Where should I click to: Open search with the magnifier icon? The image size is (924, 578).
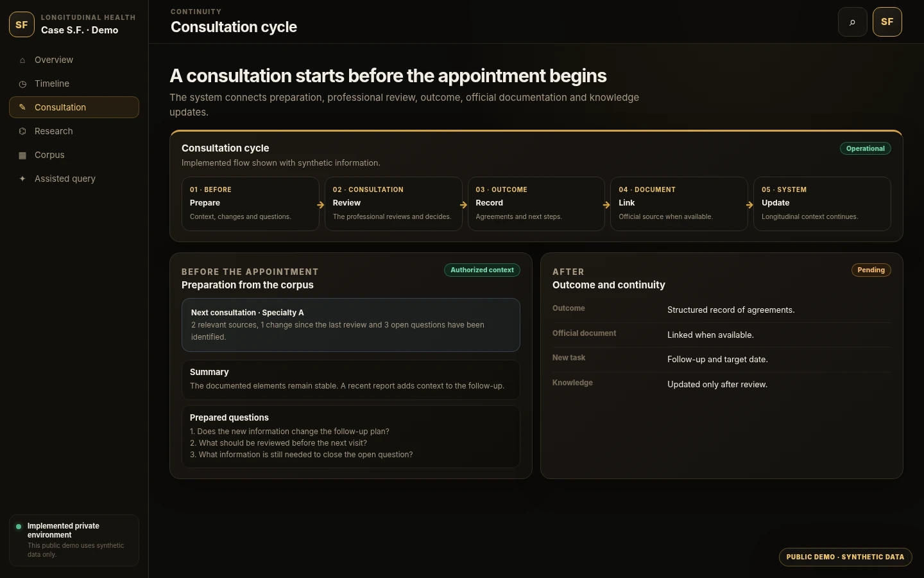click(853, 22)
